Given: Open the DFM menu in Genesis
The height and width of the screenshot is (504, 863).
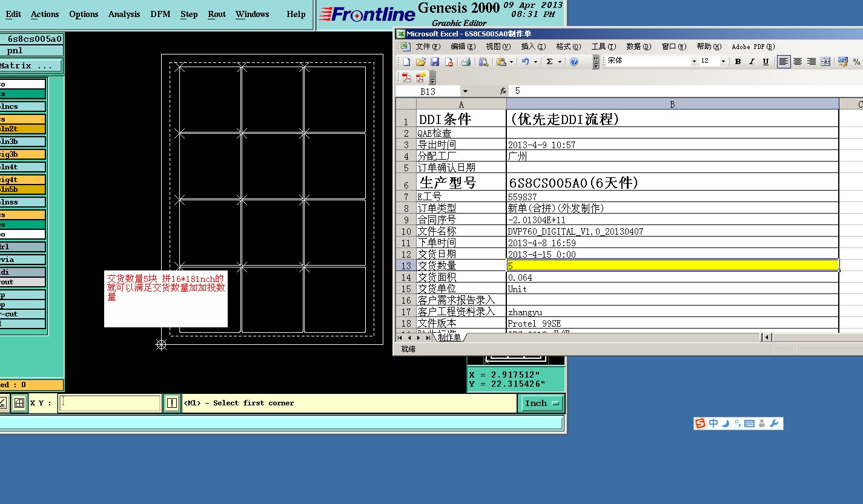Looking at the screenshot, I should click(x=160, y=14).
